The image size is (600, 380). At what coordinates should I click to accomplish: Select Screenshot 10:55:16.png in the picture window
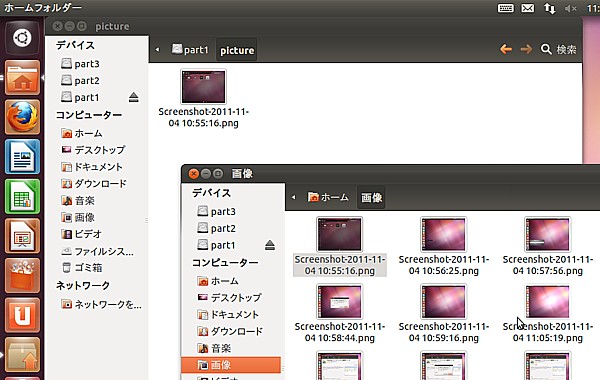[x=203, y=99]
